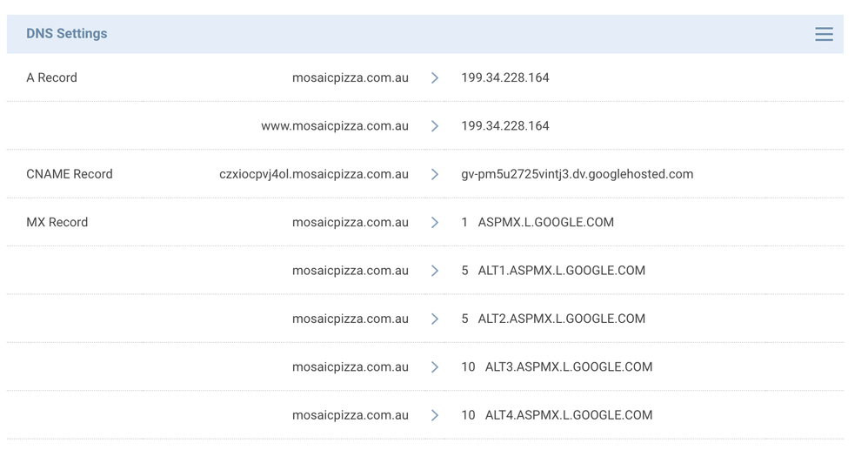Click arrow beside ALT3.ASPMX.L.GOOGLE.COM record
The height and width of the screenshot is (450, 868).
click(435, 367)
